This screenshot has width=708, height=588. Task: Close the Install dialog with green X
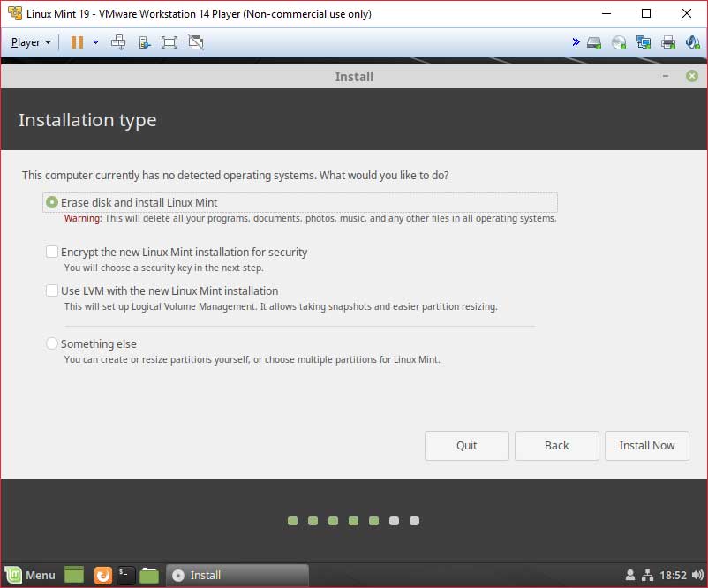pyautogui.click(x=692, y=76)
